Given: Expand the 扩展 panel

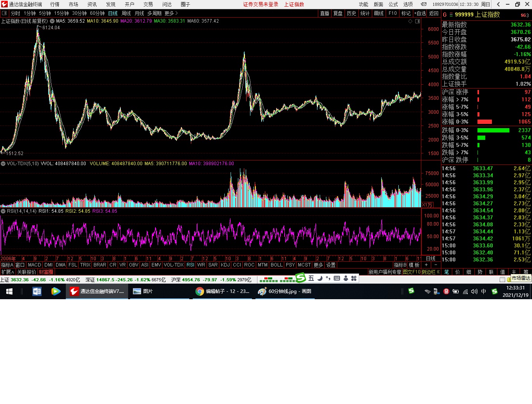Looking at the screenshot, I should [7, 272].
